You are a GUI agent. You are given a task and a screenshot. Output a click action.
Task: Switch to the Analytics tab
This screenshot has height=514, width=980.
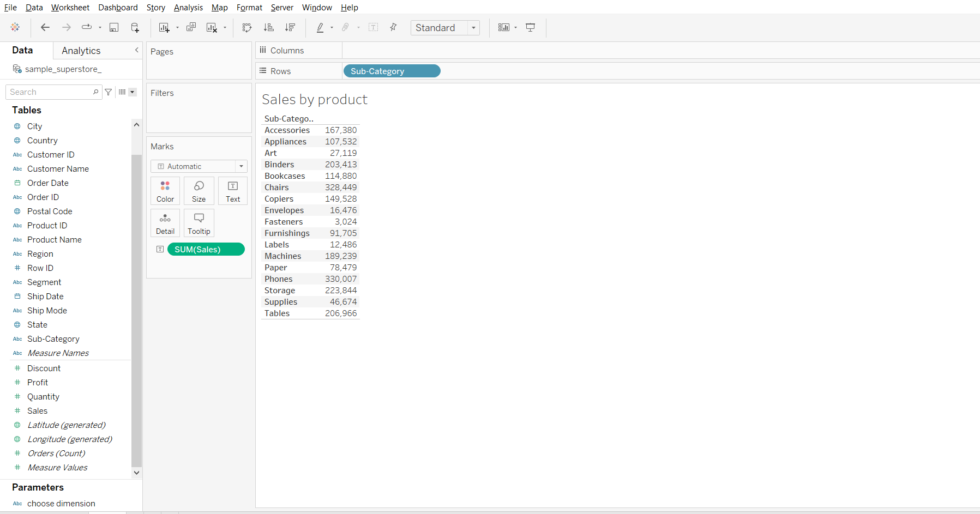tap(81, 51)
